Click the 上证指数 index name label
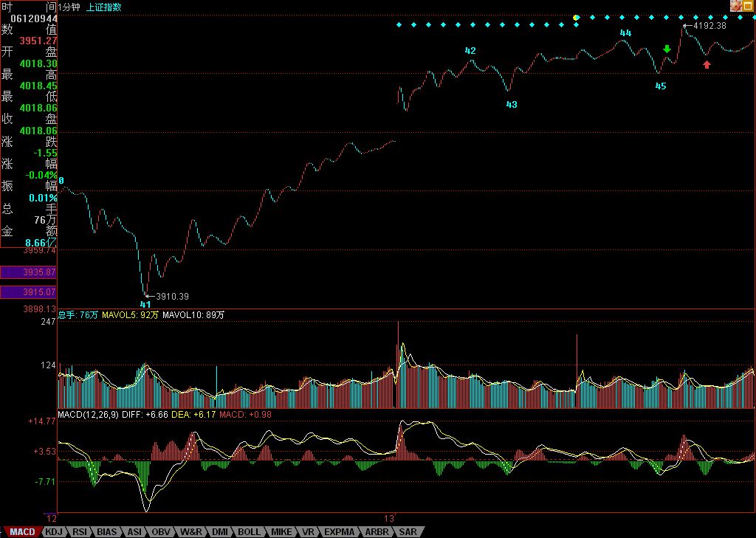Screen dimensions: 756x538 click(104, 7)
